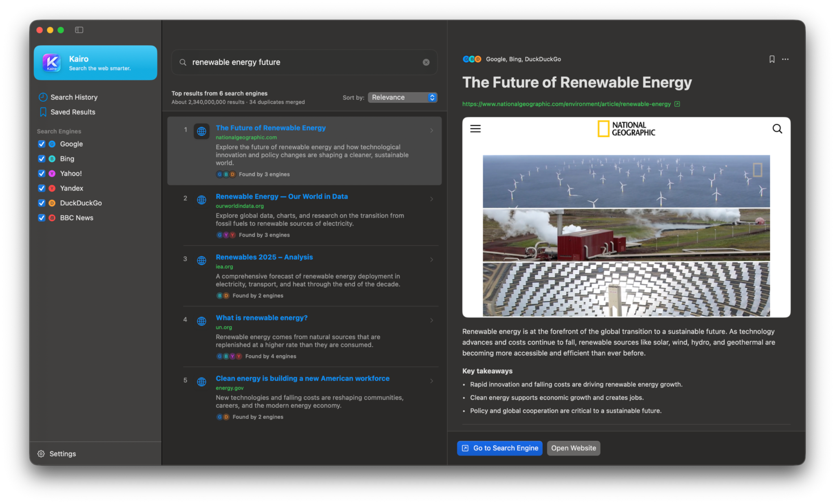The image size is (835, 504).
Task: Click the DuckDuckGo engine icon in sidebar
Action: pos(52,203)
